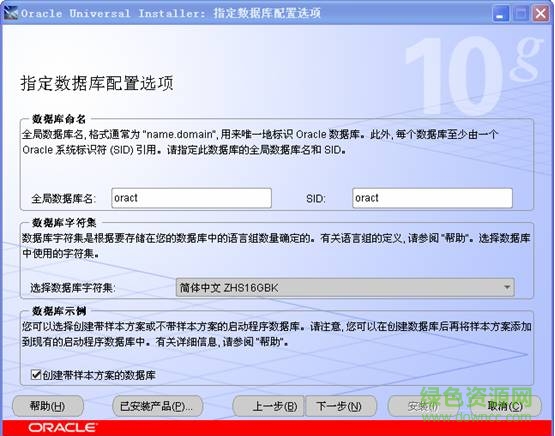Screen dimensions: 555x436
Task: Click the 数据库命名 group heading
Action: point(59,119)
